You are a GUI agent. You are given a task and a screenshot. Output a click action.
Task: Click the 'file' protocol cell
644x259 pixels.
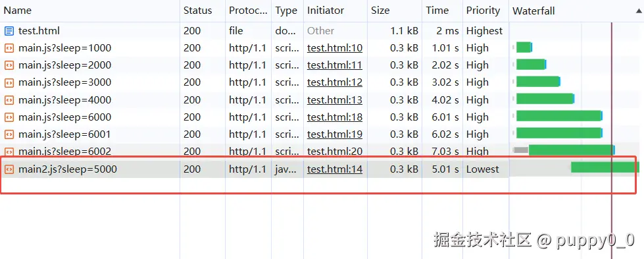pyautogui.click(x=236, y=31)
